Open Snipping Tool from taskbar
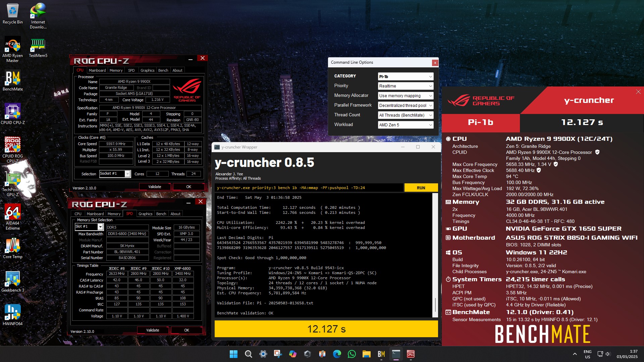The width and height of the screenshot is (644, 362). [278, 354]
